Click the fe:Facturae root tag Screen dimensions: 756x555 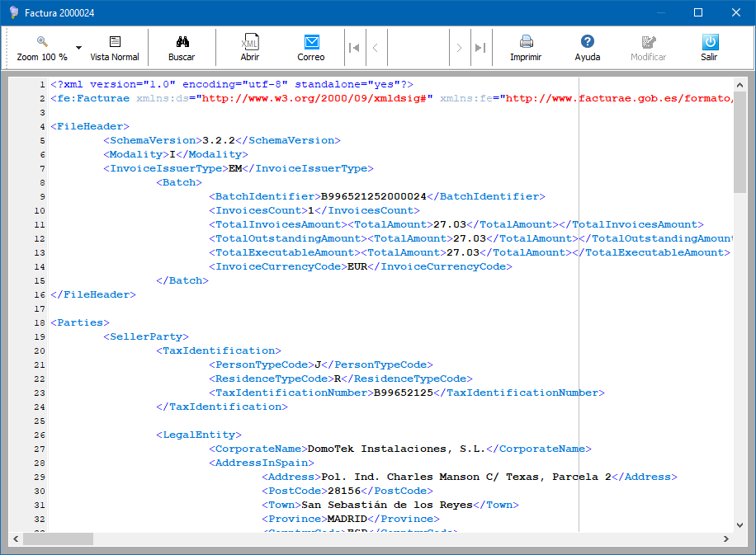coord(90,98)
